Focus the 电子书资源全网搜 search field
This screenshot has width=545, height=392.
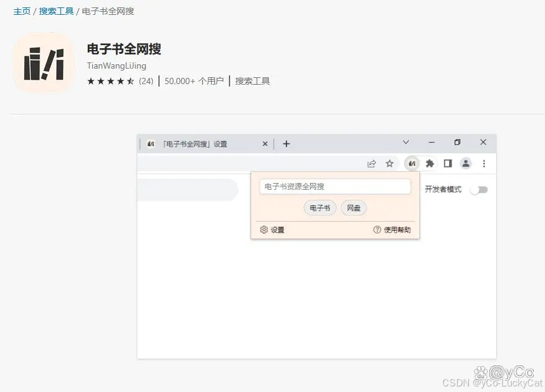335,187
